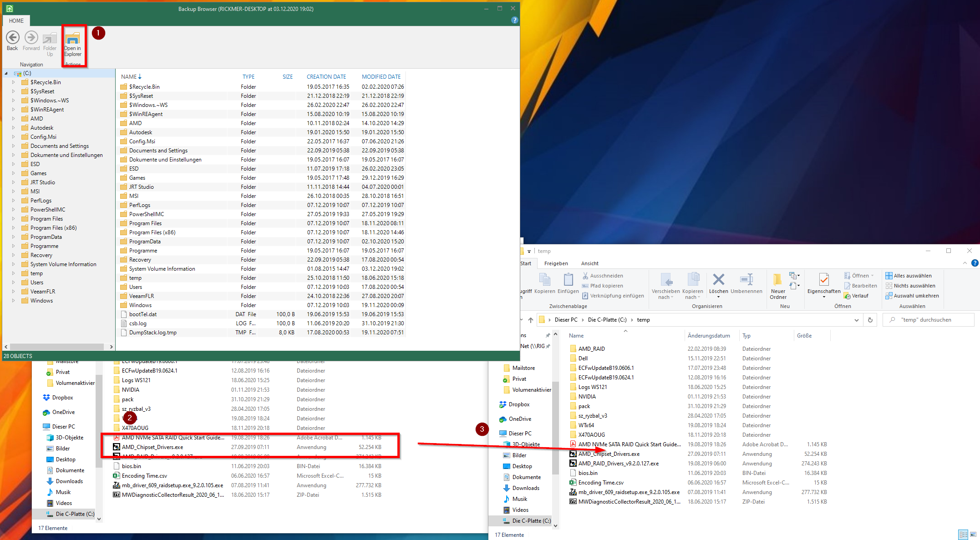Click the Löschen X icon
Viewport: 980px width, 540px height.
[x=718, y=279]
